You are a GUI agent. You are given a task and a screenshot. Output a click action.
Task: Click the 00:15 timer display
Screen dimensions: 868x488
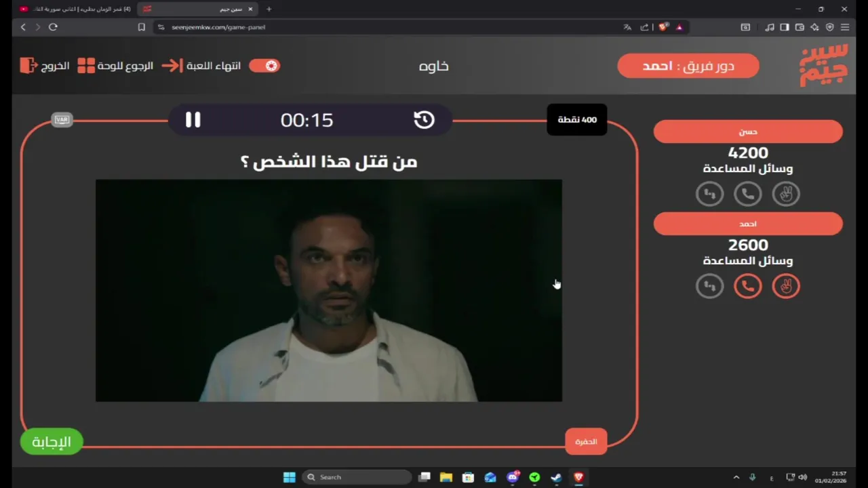[307, 120]
